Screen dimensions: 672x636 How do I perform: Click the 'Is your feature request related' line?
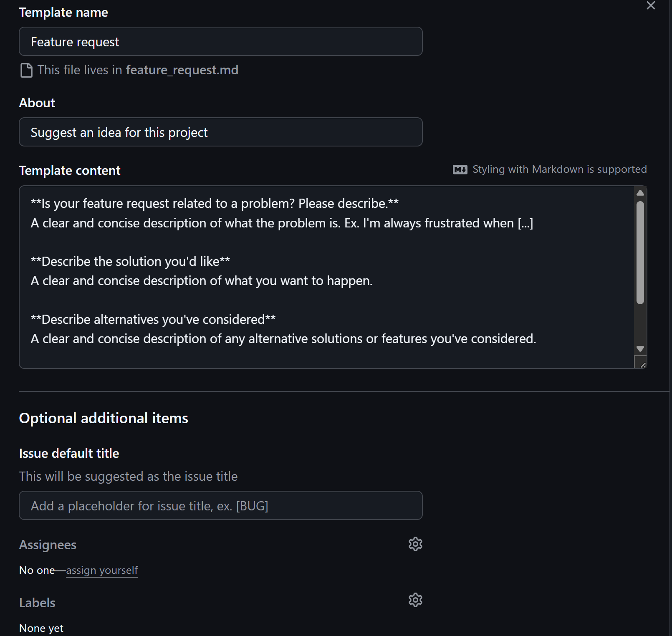click(x=215, y=204)
